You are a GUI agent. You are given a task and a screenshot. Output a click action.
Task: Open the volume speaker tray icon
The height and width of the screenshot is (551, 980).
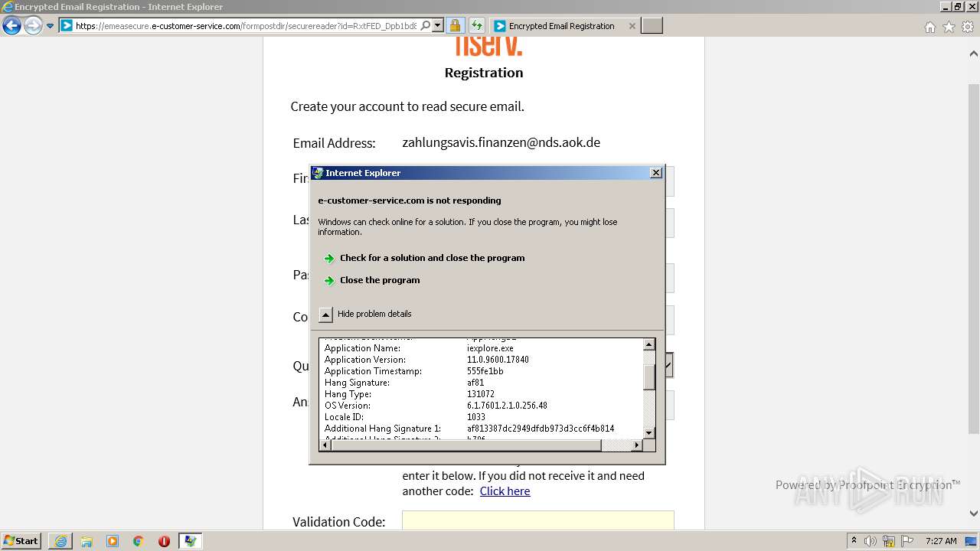click(x=871, y=541)
